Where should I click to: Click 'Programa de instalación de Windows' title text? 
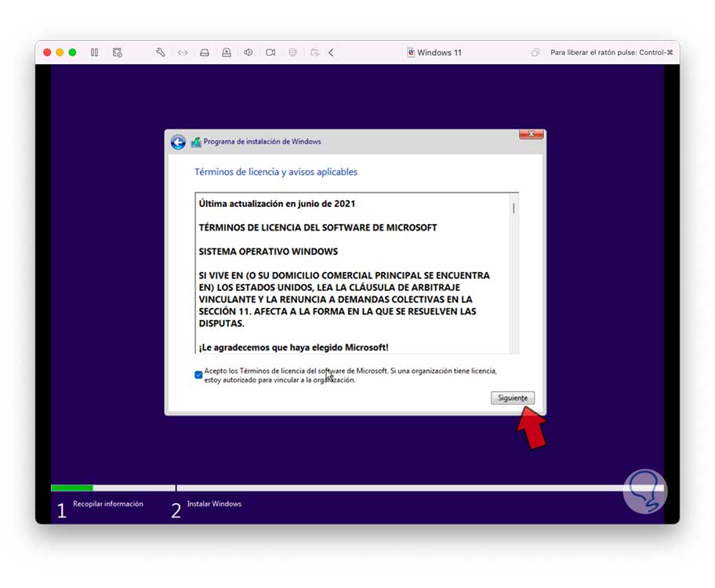pyautogui.click(x=262, y=141)
